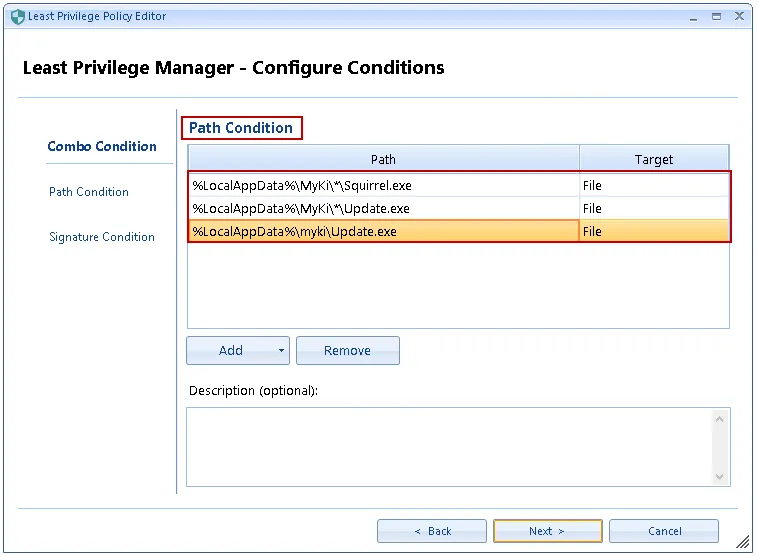Select the MyKi\*\Update.exe path row
This screenshot has width=757, height=557.
(x=383, y=209)
